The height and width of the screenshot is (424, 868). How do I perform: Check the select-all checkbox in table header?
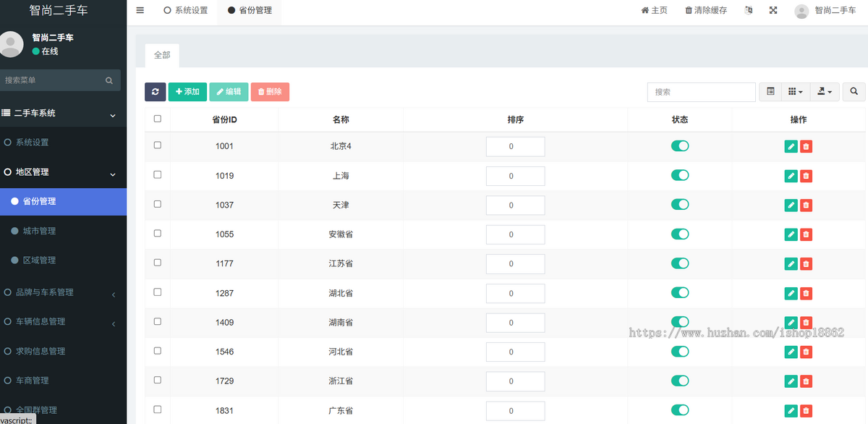[x=158, y=119]
